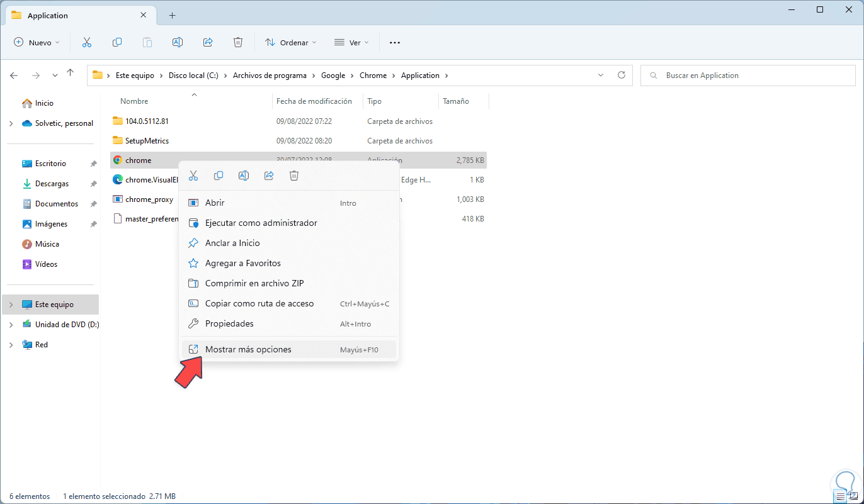Click the Rename icon in the top toolbar
The image size is (864, 504).
pos(178,42)
